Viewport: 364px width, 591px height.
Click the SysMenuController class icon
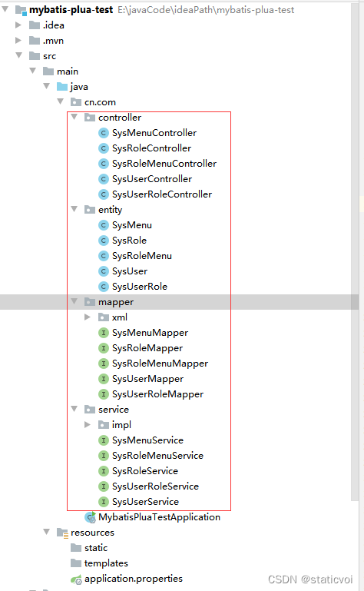[x=103, y=133]
